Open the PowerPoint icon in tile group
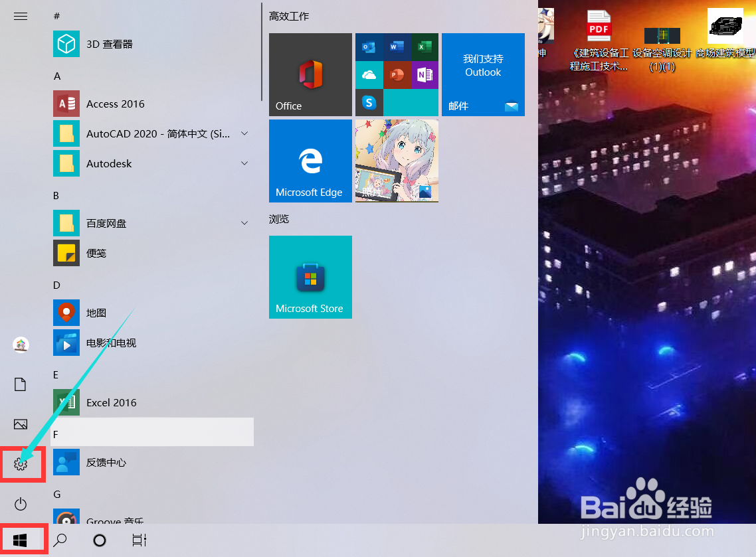Image resolution: width=756 pixels, height=557 pixels. 397,74
